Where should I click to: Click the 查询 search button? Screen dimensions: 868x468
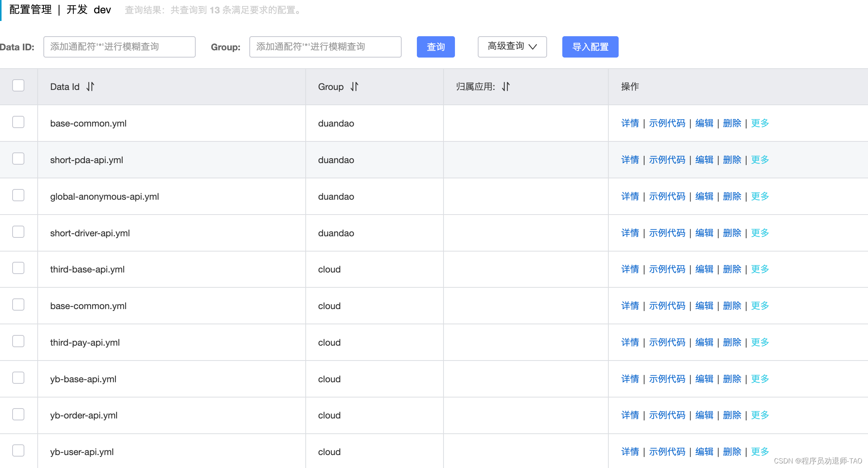tap(436, 47)
